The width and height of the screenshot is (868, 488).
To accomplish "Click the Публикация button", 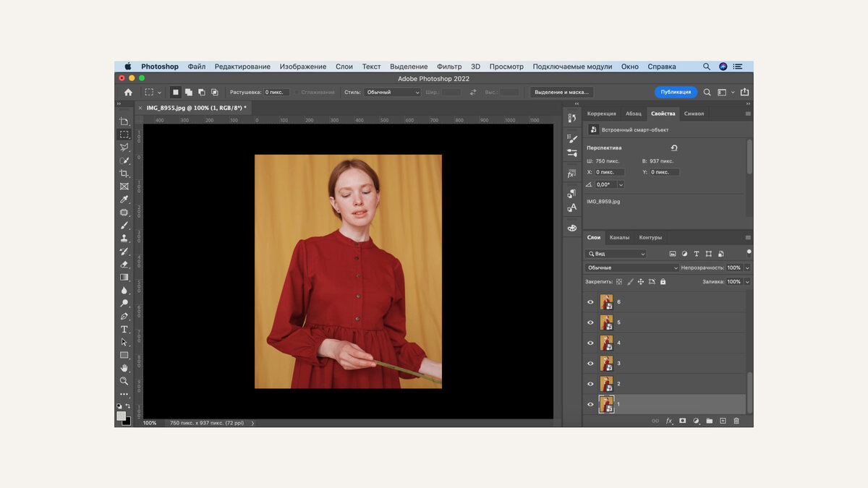I will (676, 93).
